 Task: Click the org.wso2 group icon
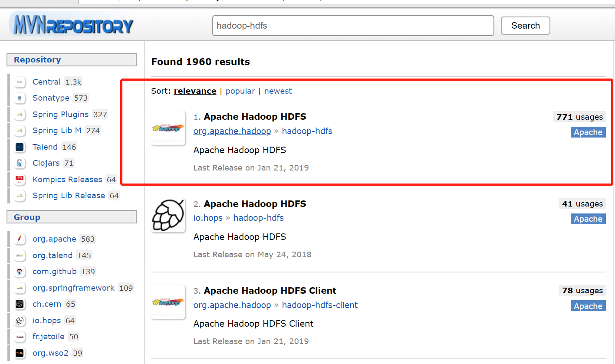20,353
